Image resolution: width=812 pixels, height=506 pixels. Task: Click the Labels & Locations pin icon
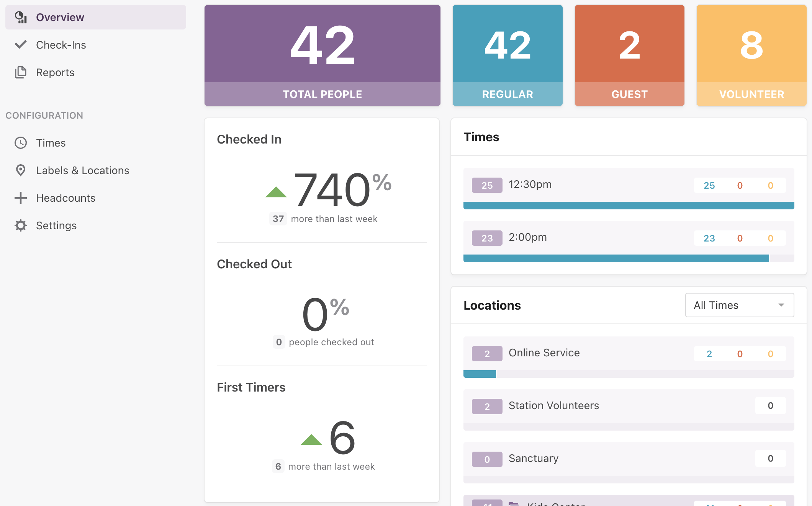(x=21, y=170)
